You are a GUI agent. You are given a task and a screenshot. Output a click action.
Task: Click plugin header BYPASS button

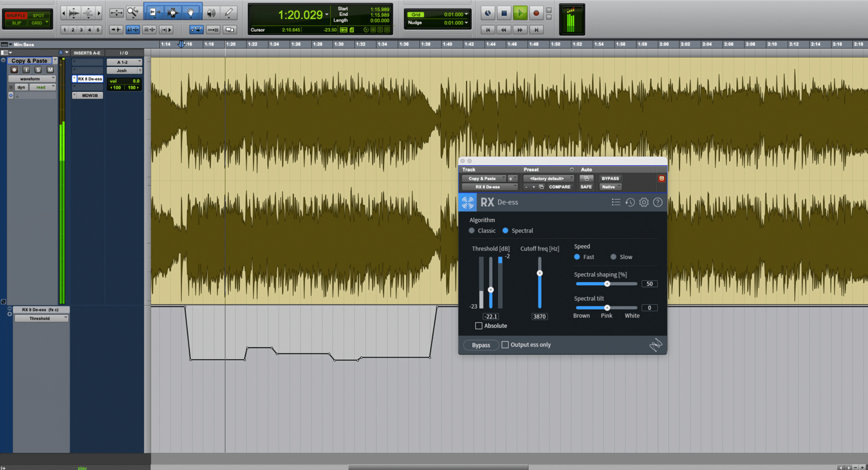point(610,178)
